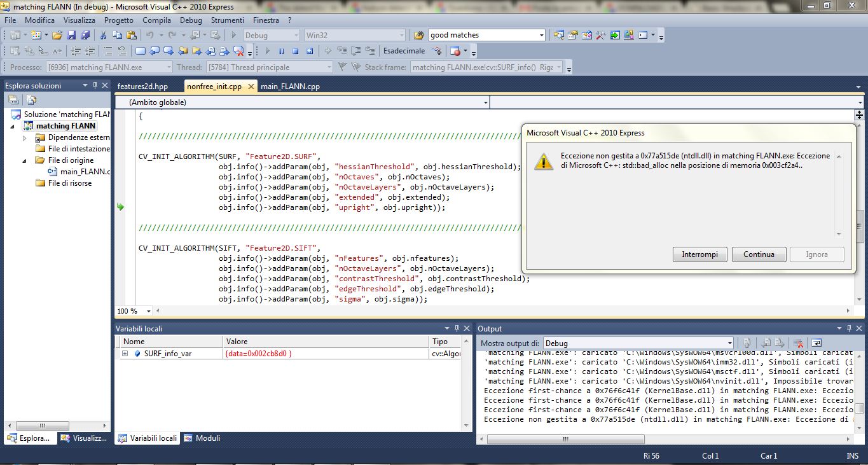Open the Breakpoints window icon

tap(454, 51)
